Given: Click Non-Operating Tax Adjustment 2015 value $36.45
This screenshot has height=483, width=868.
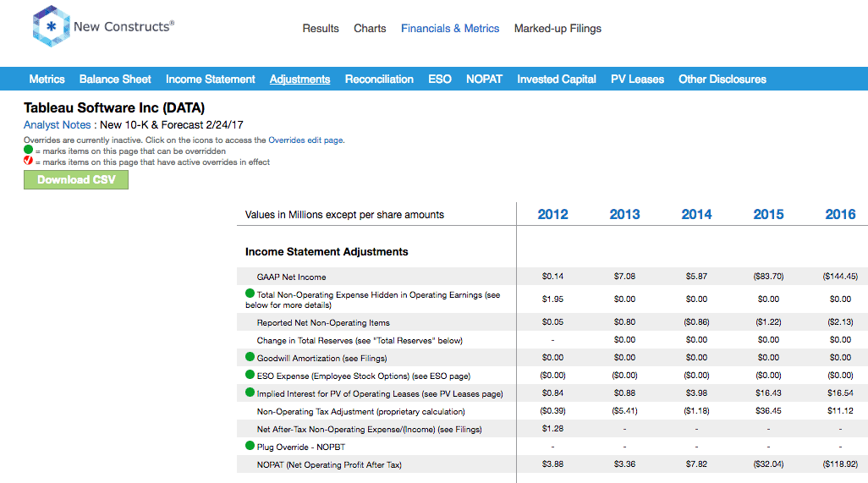Looking at the screenshot, I should tap(768, 410).
